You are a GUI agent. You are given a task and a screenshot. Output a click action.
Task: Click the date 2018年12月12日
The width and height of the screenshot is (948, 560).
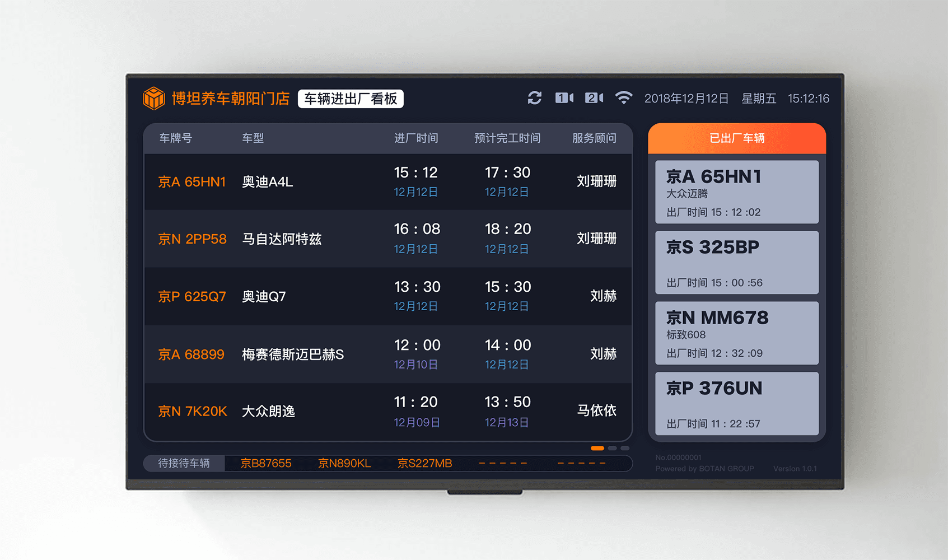pos(687,99)
